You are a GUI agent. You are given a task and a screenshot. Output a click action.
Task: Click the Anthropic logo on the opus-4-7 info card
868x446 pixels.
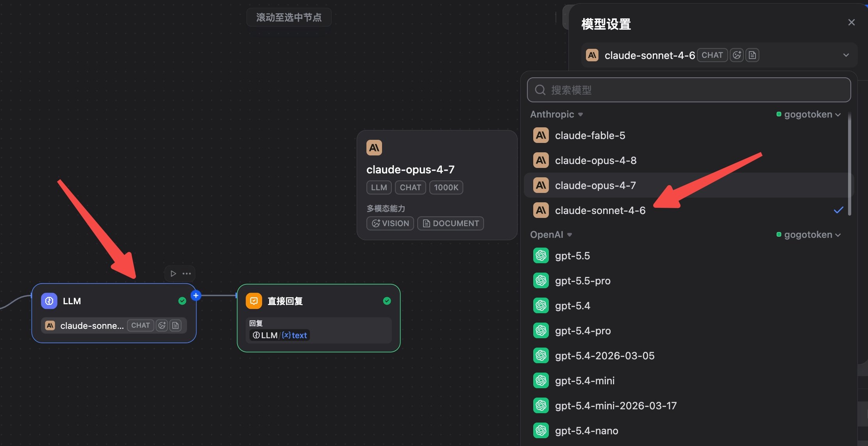pyautogui.click(x=374, y=148)
